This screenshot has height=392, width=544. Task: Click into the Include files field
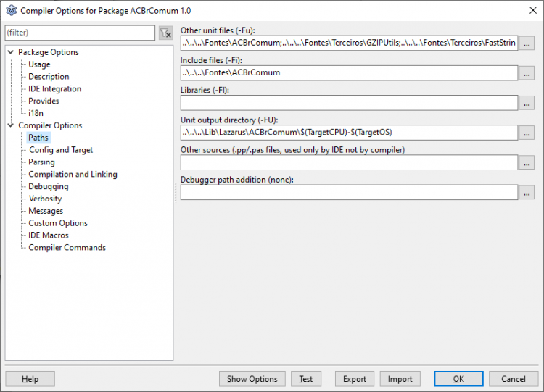point(349,72)
